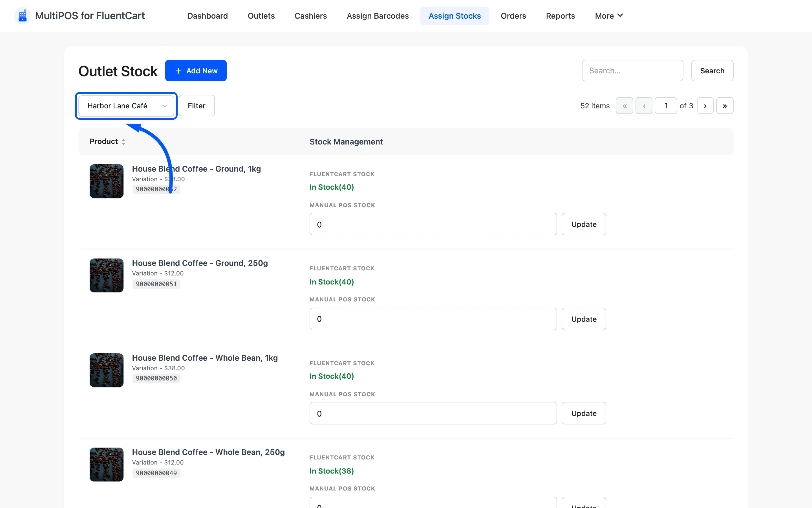Click thumbnail of House Blend Whole Bean, 250g

click(x=106, y=464)
